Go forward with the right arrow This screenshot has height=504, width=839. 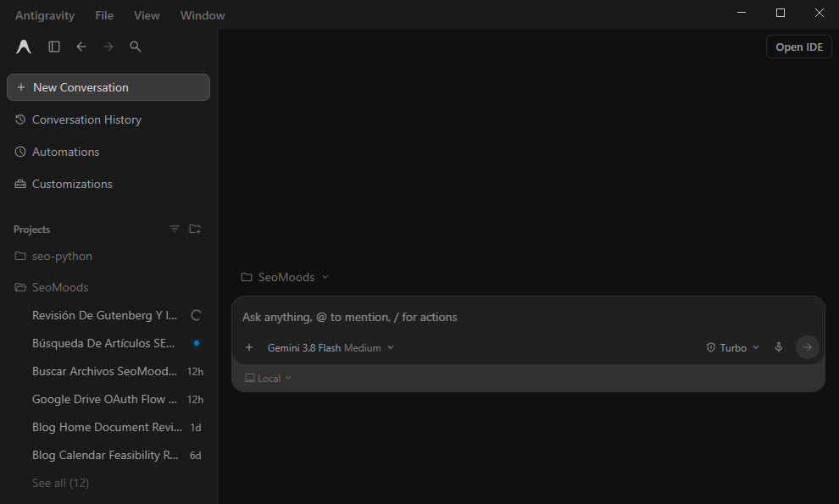108,47
